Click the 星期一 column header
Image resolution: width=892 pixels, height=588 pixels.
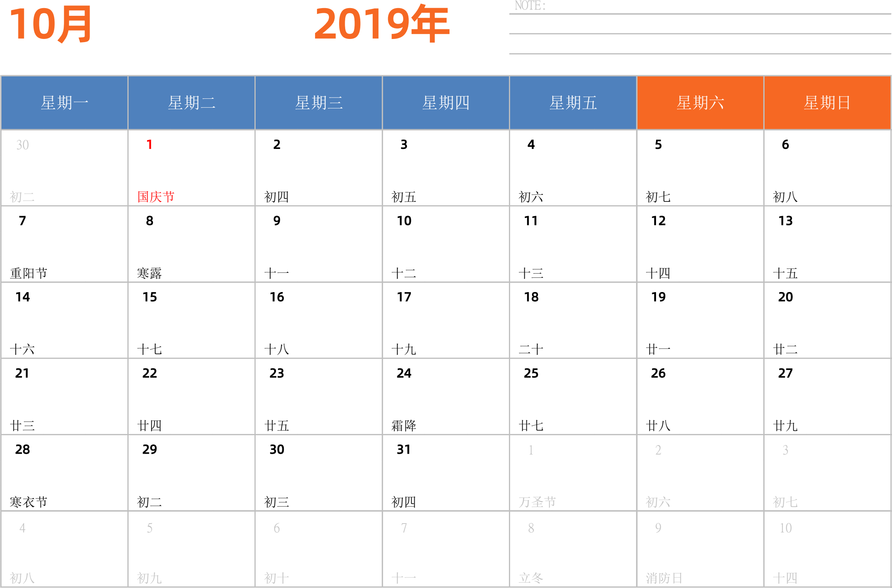pos(64,103)
